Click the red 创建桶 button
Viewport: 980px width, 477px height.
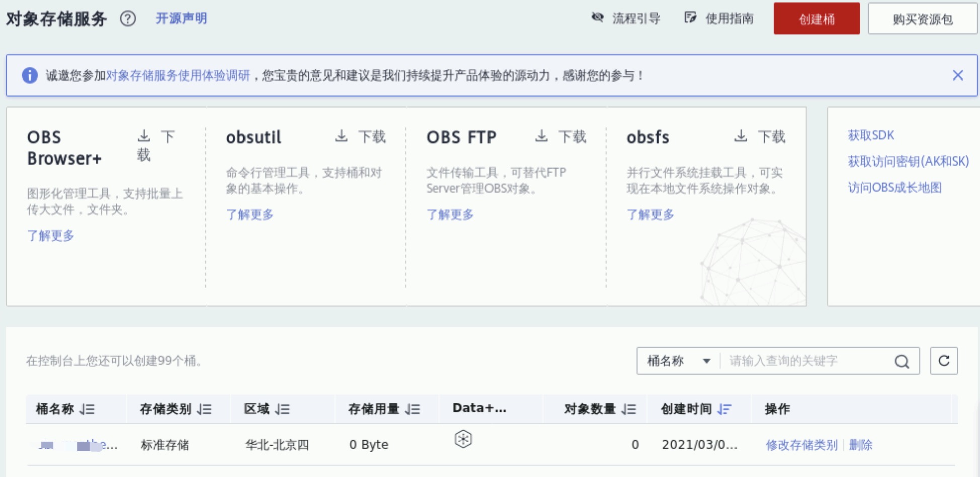click(816, 19)
